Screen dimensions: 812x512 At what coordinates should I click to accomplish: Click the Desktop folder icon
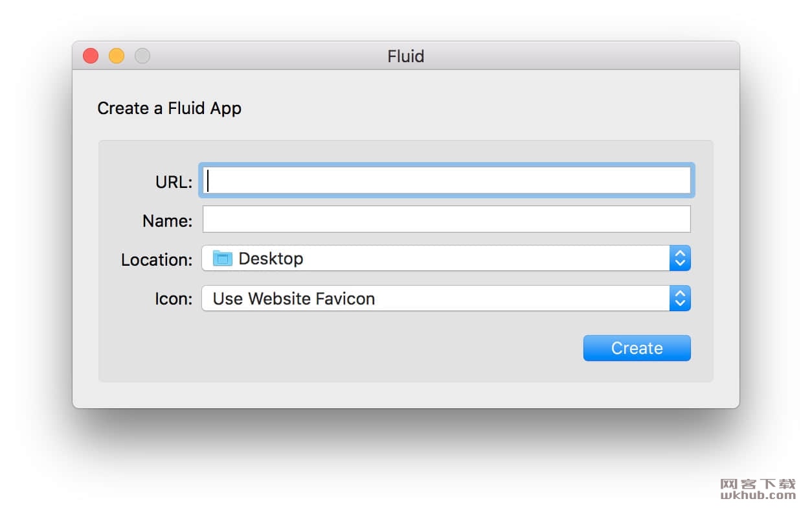coord(222,259)
